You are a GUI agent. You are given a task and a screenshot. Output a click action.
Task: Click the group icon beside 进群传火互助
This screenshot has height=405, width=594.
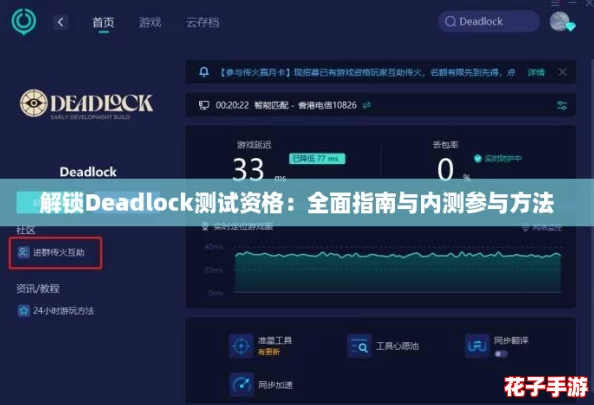pyautogui.click(x=23, y=252)
